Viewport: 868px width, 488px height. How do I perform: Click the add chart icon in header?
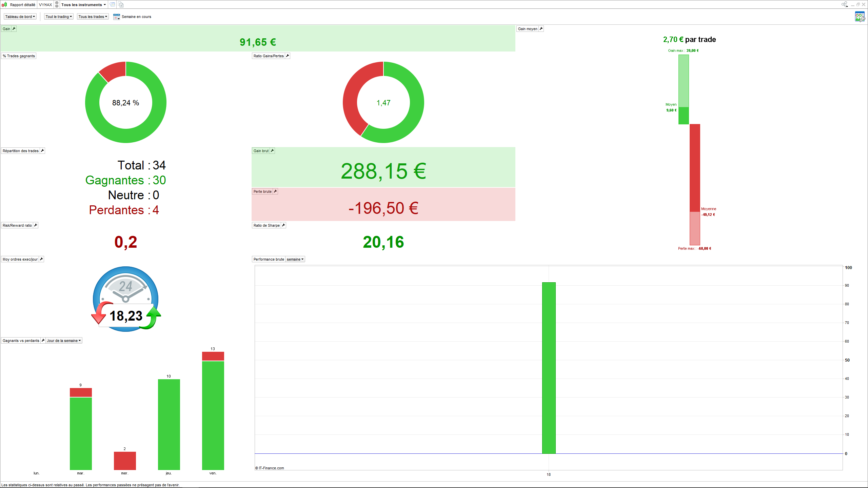click(112, 5)
